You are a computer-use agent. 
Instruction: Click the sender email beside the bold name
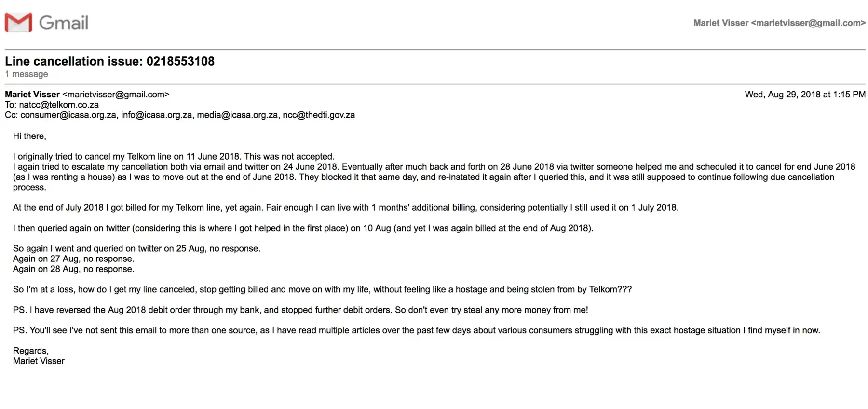pos(116,95)
